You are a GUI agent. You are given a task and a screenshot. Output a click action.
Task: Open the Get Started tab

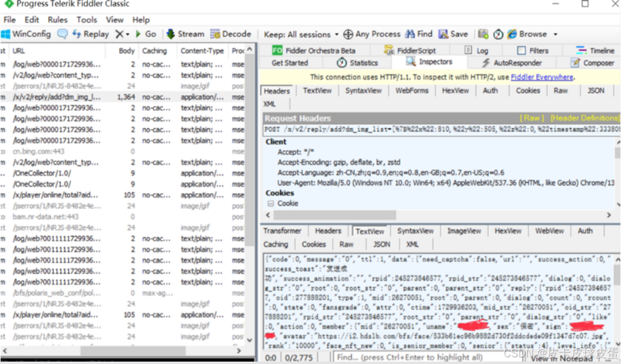point(289,63)
